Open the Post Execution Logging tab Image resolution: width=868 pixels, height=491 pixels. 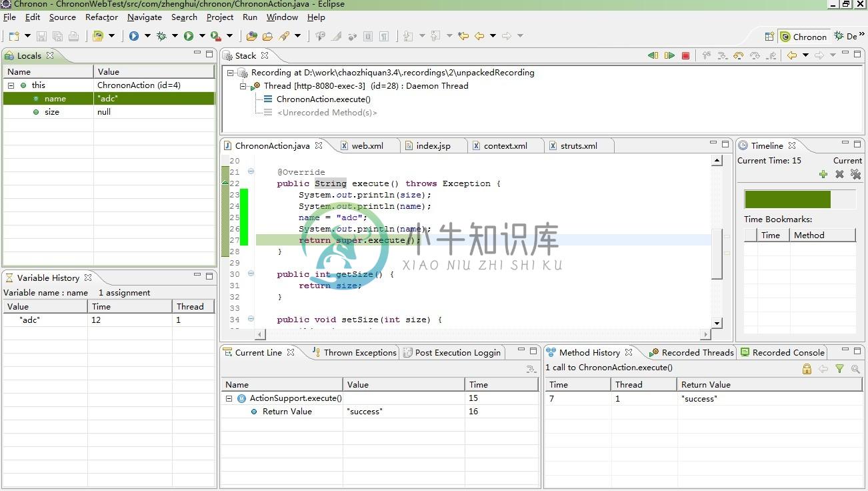coord(452,352)
